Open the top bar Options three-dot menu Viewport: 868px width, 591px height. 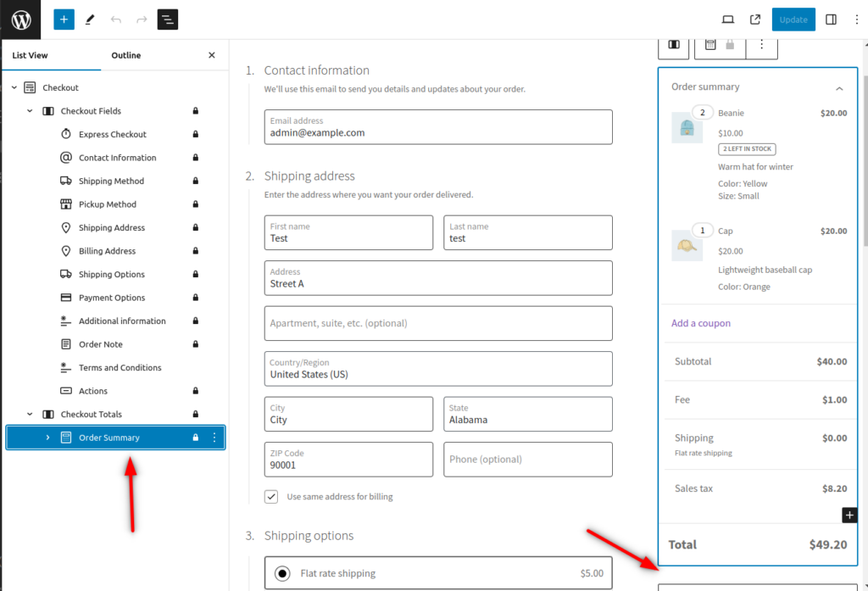(856, 20)
